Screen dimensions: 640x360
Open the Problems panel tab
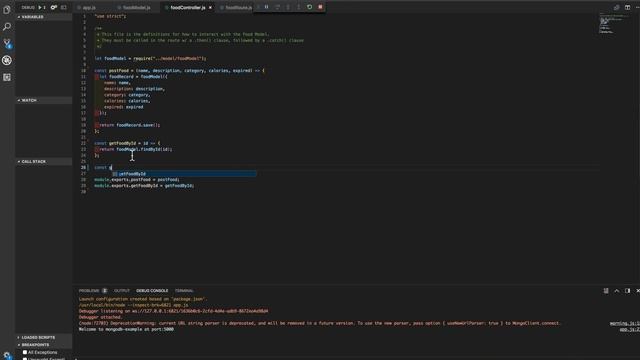click(93, 291)
